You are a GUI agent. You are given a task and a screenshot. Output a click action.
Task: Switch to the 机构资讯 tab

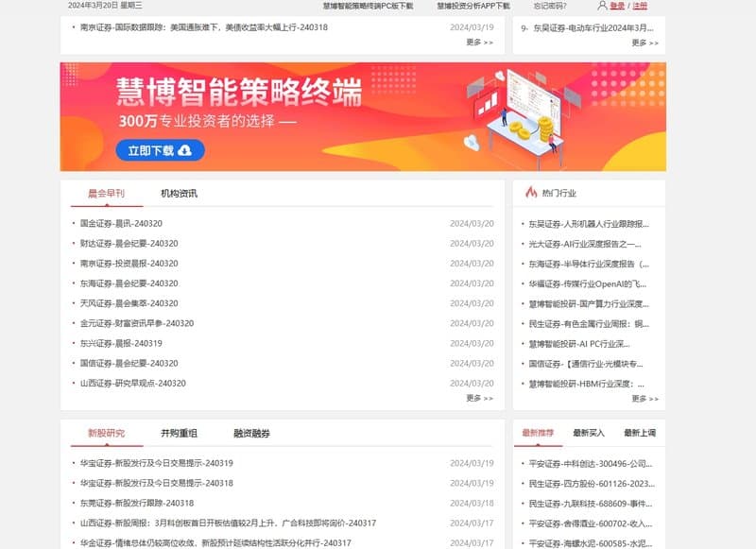point(179,194)
